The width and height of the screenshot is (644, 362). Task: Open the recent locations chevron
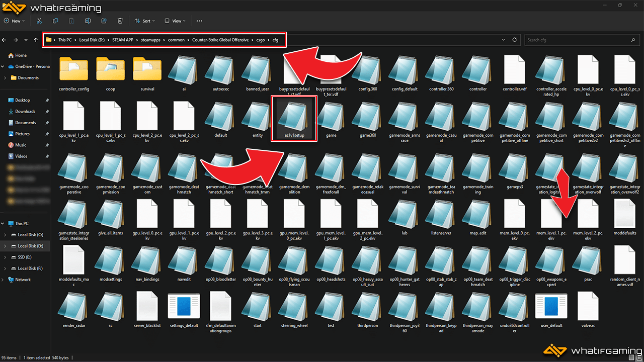point(26,40)
